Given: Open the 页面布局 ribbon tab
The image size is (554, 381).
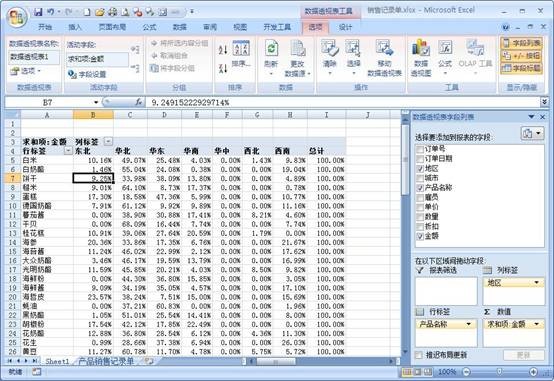Looking at the screenshot, I should [x=112, y=27].
